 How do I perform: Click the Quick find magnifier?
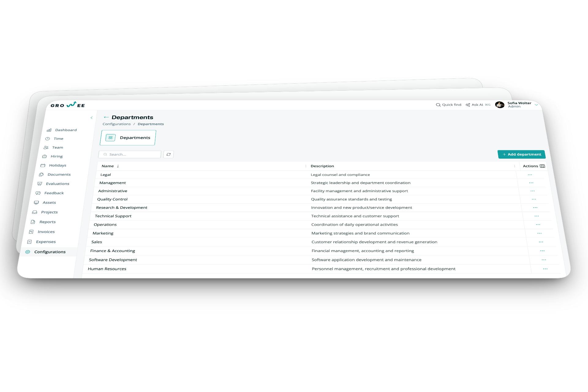click(438, 105)
